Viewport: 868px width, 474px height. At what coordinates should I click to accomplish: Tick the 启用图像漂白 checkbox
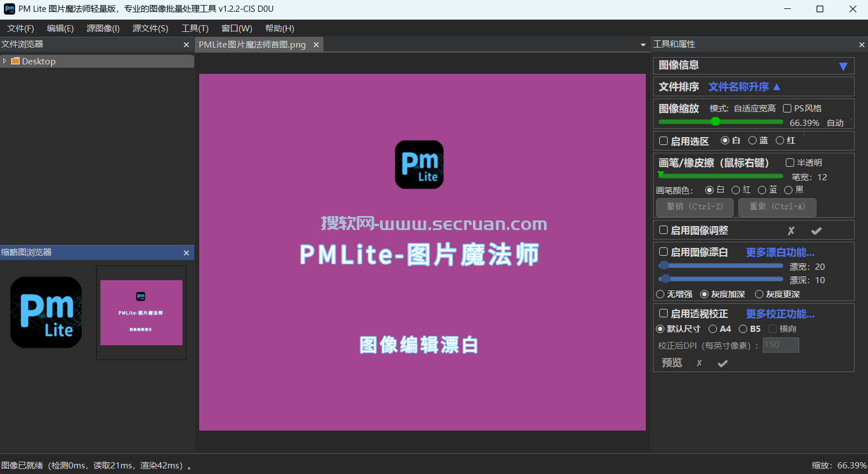click(x=664, y=252)
